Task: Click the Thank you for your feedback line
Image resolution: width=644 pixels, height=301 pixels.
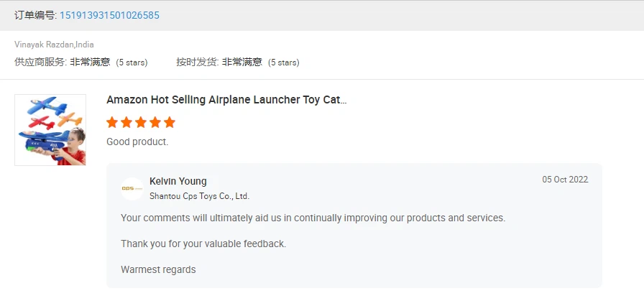Action: pyautogui.click(x=203, y=244)
